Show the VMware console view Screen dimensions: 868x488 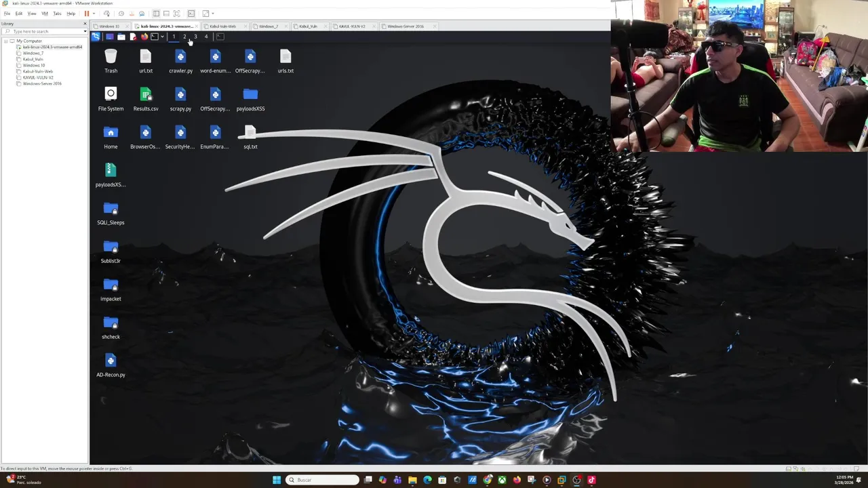(x=191, y=14)
